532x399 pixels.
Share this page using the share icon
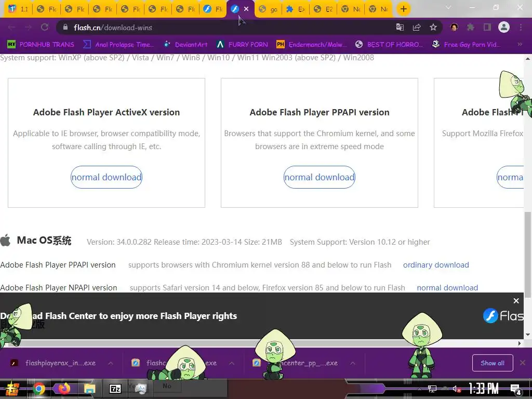click(417, 27)
